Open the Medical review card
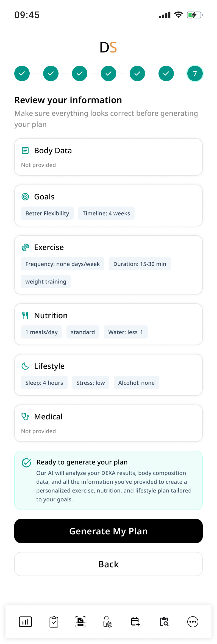Viewport: 217px width, 644px height. click(109, 423)
